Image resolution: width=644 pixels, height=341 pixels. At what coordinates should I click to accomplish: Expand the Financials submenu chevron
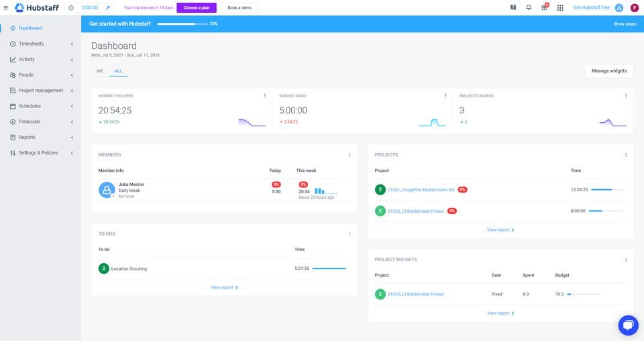coord(72,122)
